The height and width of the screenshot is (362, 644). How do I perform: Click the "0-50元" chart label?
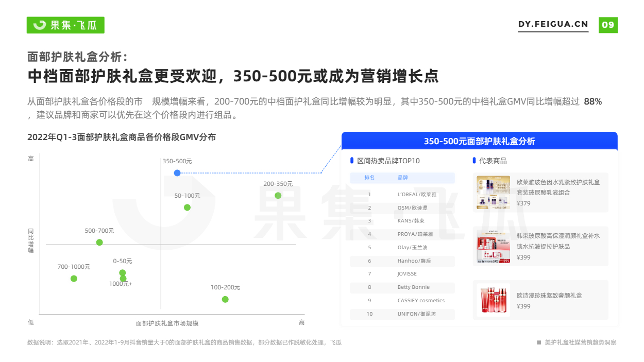pos(123,261)
